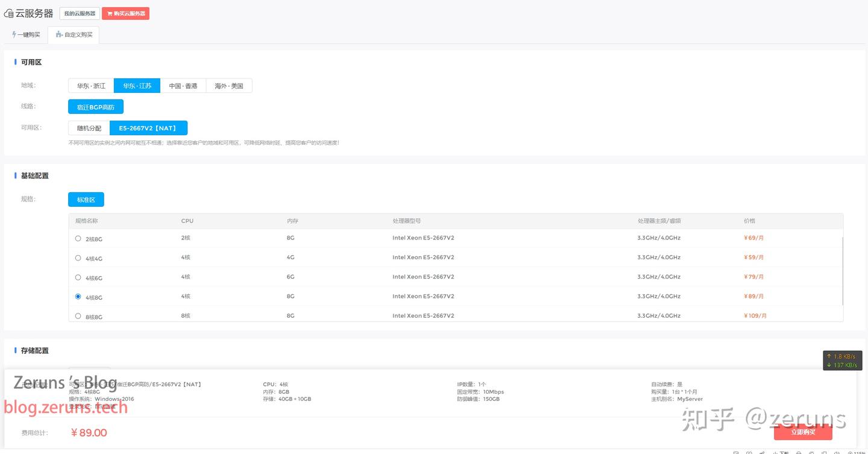Click the ¥69/月 price cell
Image resolution: width=868 pixels, height=454 pixels.
(x=754, y=238)
